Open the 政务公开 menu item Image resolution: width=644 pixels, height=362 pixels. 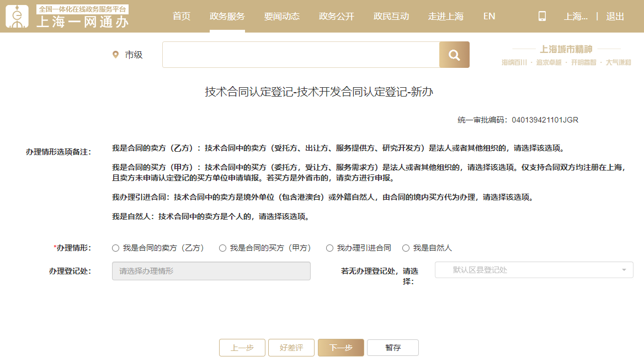click(x=337, y=16)
